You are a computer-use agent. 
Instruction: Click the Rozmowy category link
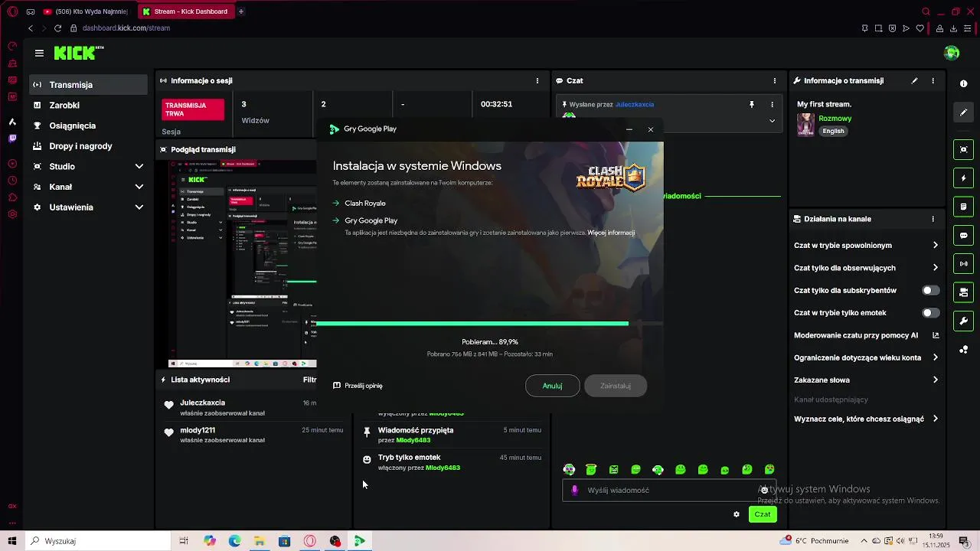point(835,119)
